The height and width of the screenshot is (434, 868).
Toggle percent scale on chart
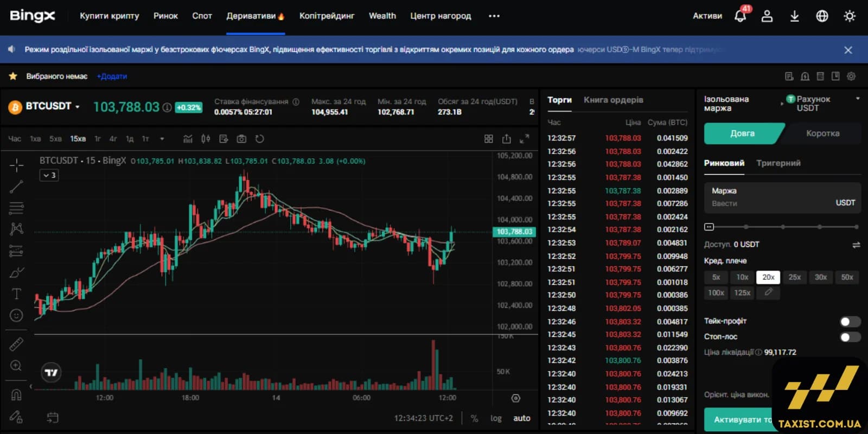coord(475,418)
